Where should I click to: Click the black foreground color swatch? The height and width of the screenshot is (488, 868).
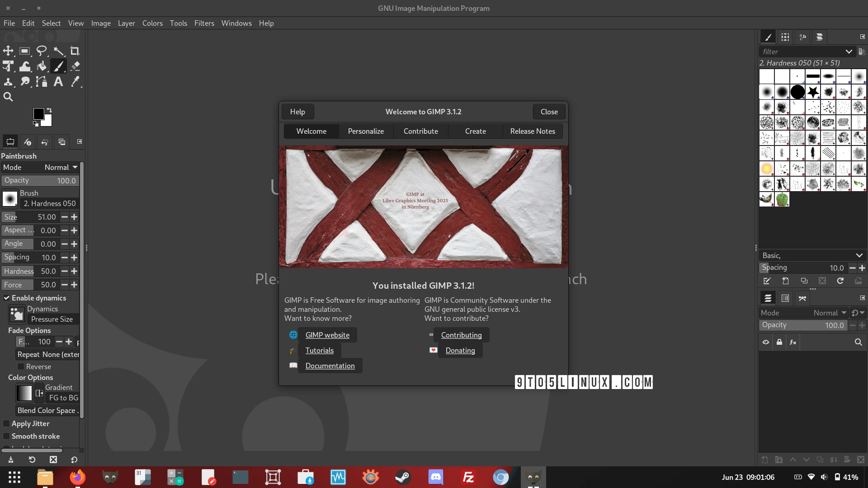38,113
